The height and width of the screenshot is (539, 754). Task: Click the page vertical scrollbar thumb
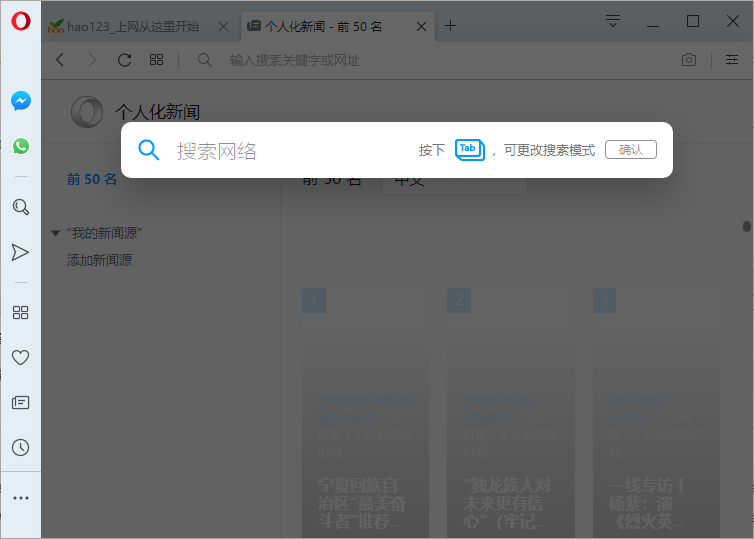tap(746, 226)
